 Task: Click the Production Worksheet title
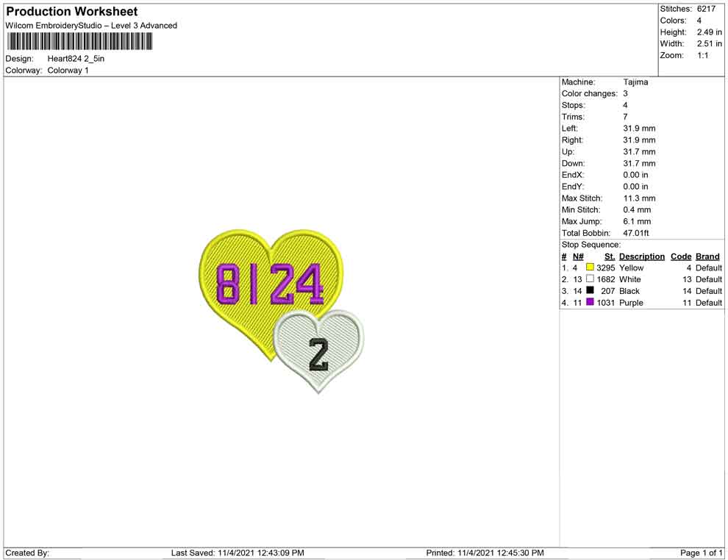pos(72,12)
